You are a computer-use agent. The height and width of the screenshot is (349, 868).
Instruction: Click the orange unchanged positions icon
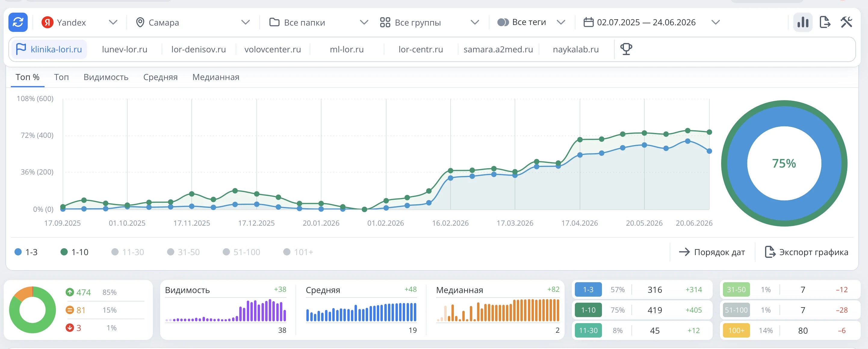pos(70,310)
